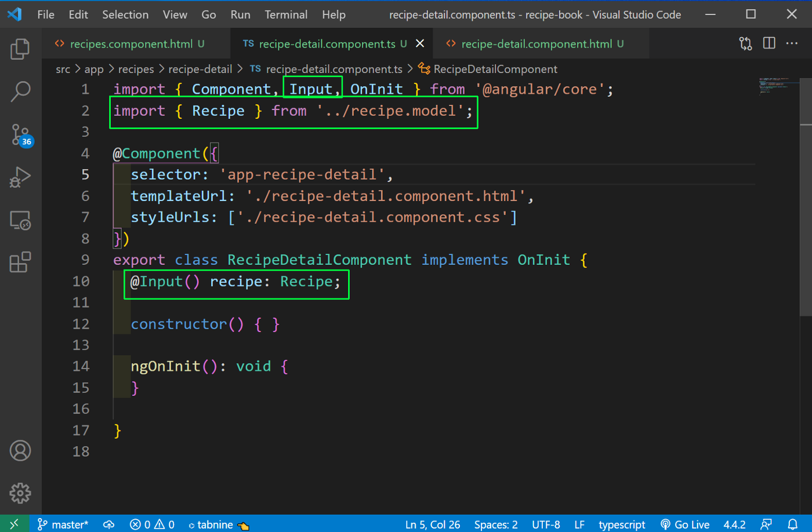
Task: Click the remote window indicator in status bar
Action: coord(14,524)
